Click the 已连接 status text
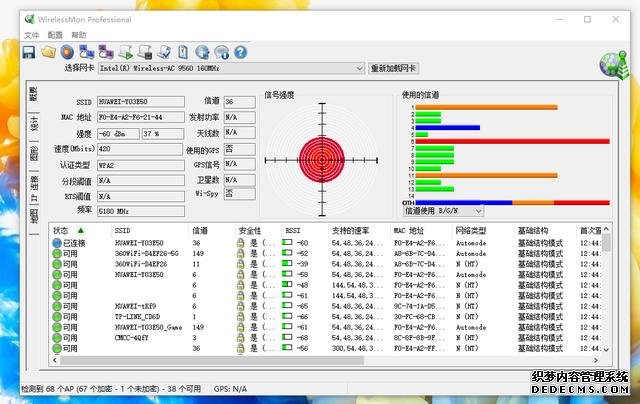 click(74, 243)
